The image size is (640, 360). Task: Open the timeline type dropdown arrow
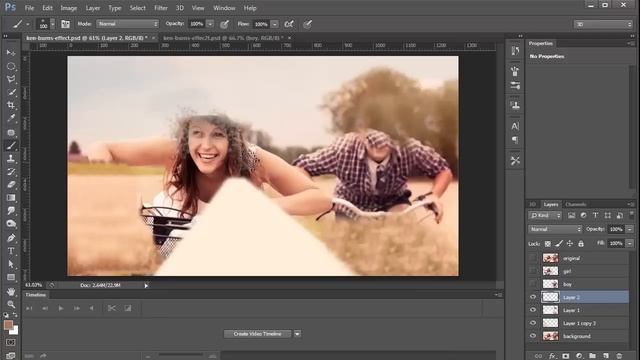[297, 334]
